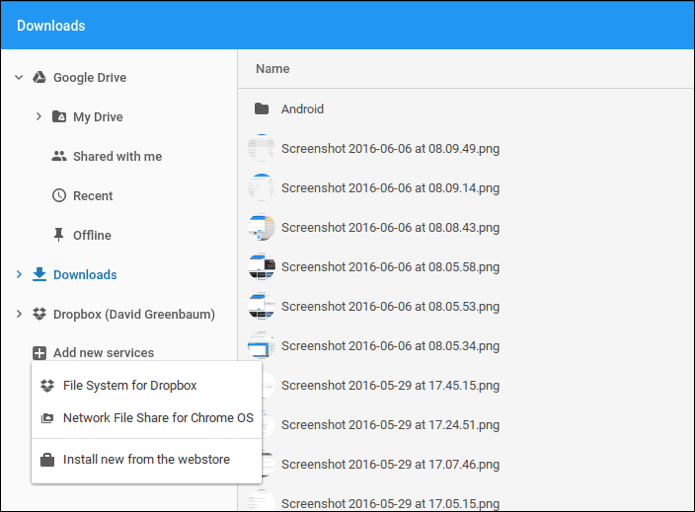Collapse the Google Drive tree section
695x512 pixels.
pyautogui.click(x=19, y=78)
